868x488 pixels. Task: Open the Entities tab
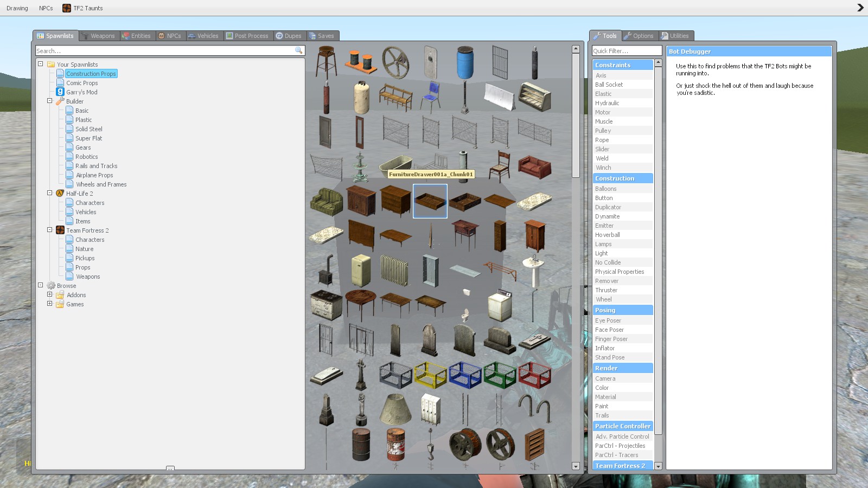coord(137,36)
